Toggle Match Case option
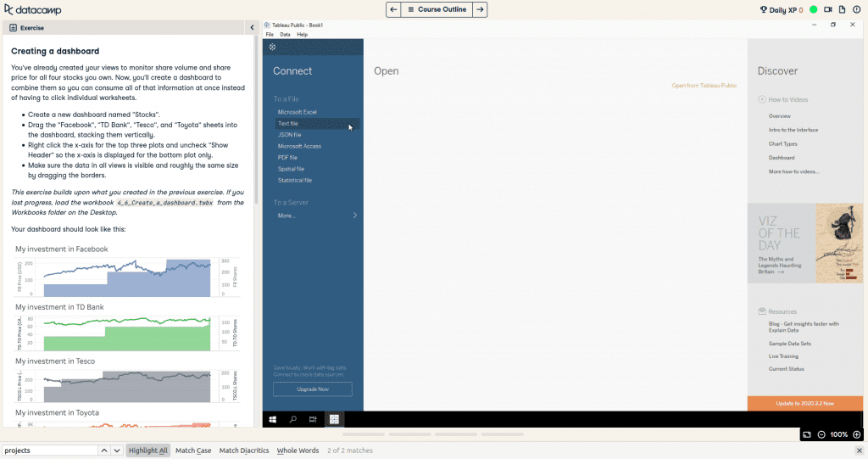 [193, 451]
